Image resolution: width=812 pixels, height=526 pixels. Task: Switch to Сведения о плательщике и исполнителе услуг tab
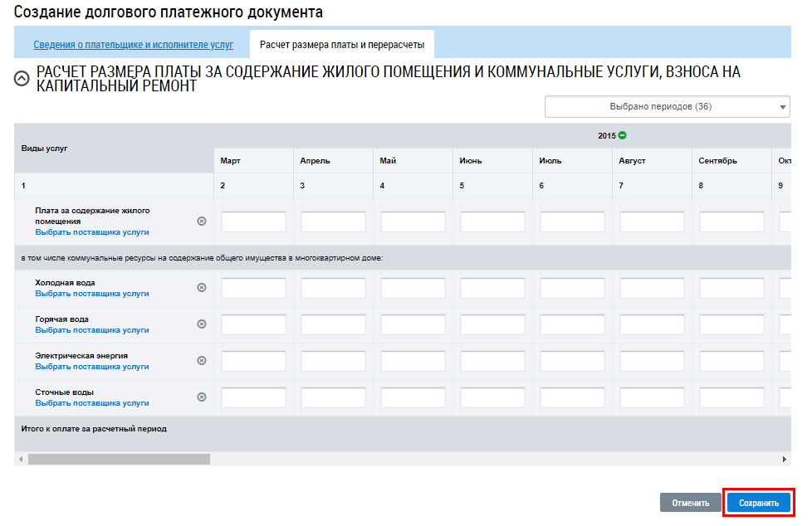(x=133, y=45)
